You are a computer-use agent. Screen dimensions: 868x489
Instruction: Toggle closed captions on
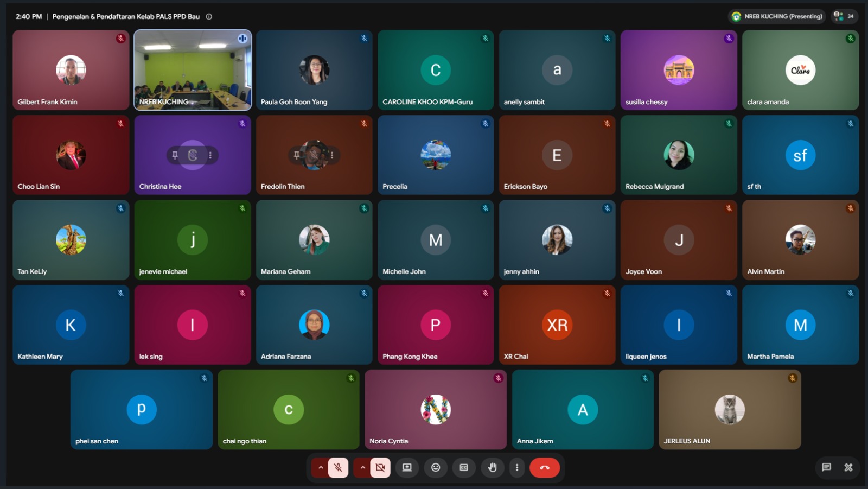464,467
